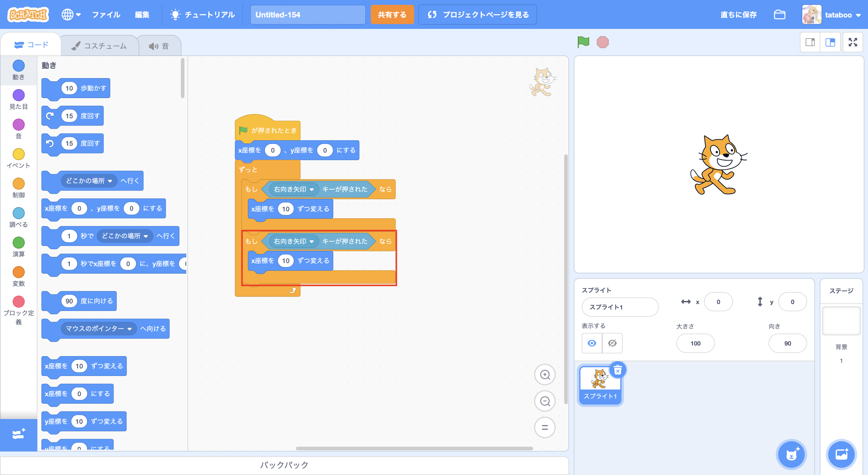Zoom in on the code workspace

545,375
